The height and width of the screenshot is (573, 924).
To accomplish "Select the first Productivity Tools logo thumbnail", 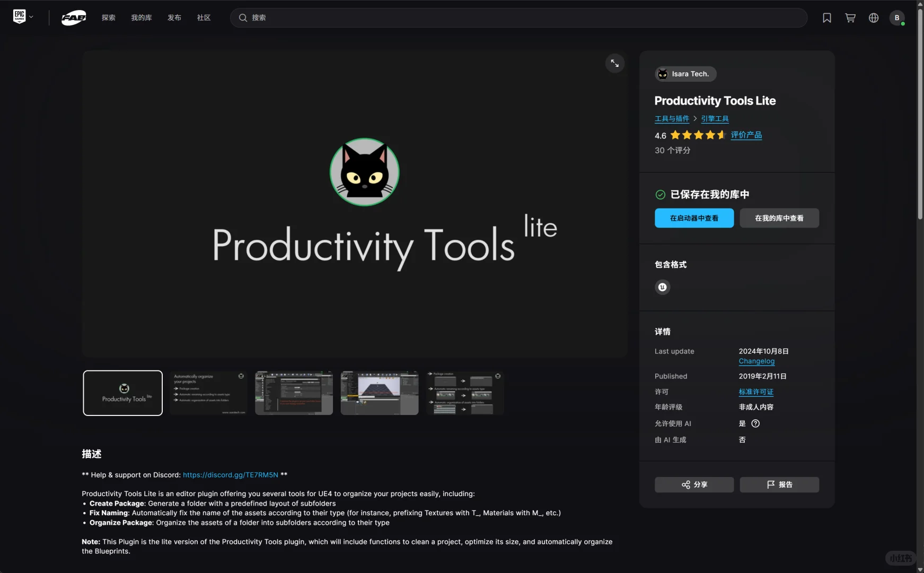I will (x=123, y=393).
